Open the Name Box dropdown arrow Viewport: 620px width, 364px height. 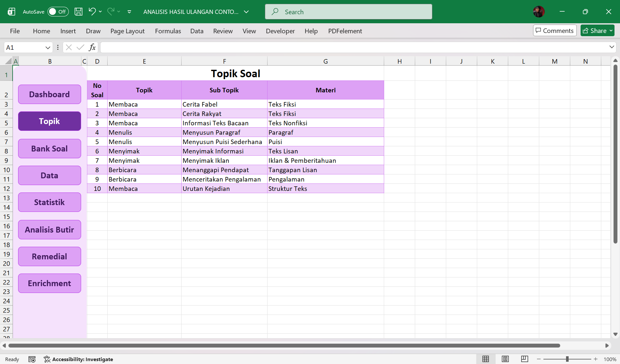pyautogui.click(x=48, y=47)
